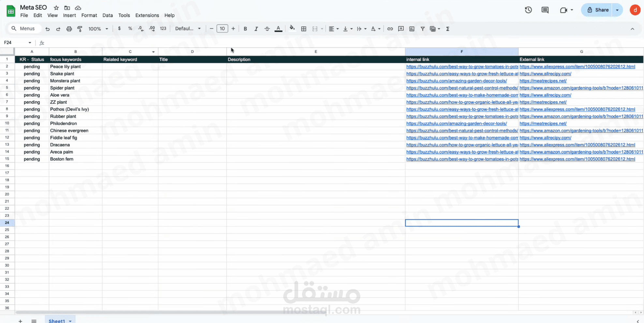Insert comment toolbar icon
Screen dimensions: 644x323
click(x=401, y=29)
